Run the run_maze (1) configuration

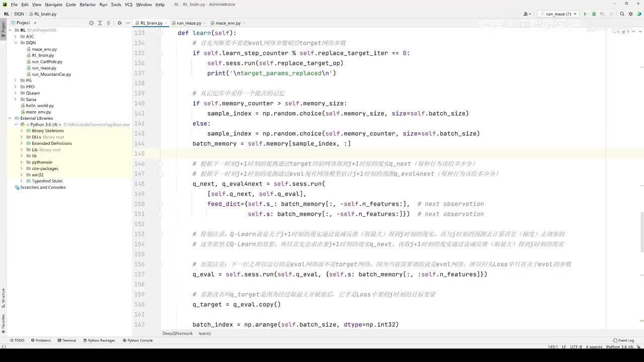[x=585, y=14]
